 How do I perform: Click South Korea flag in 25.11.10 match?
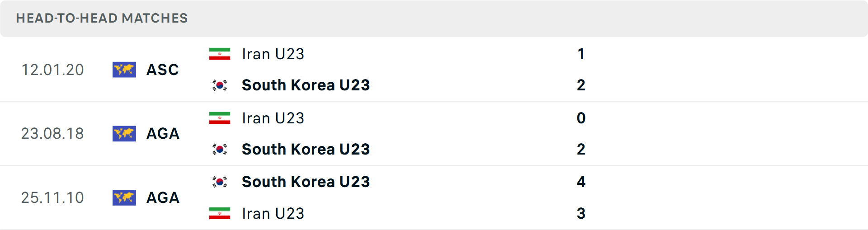[x=220, y=182]
